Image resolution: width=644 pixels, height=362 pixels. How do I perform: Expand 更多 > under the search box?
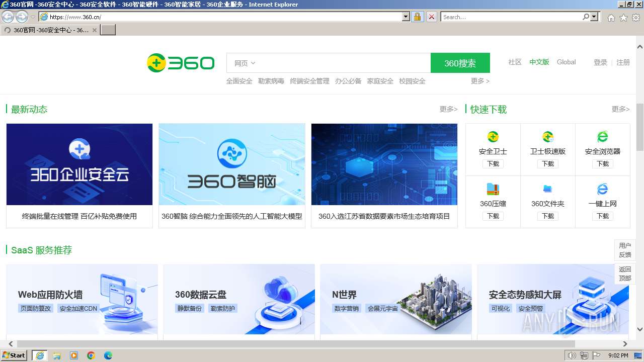tap(480, 81)
